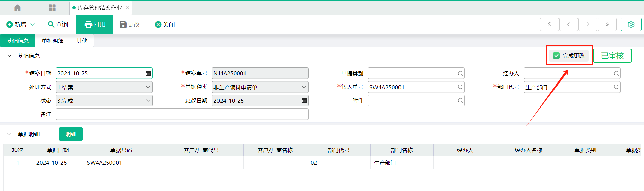Click search icon in 转入单号 field
The image size is (644, 191).
(x=460, y=87)
